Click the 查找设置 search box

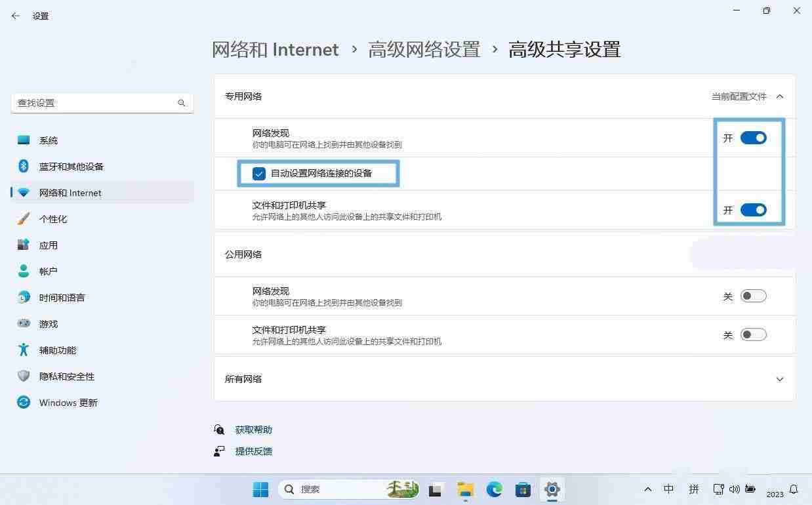(x=98, y=103)
